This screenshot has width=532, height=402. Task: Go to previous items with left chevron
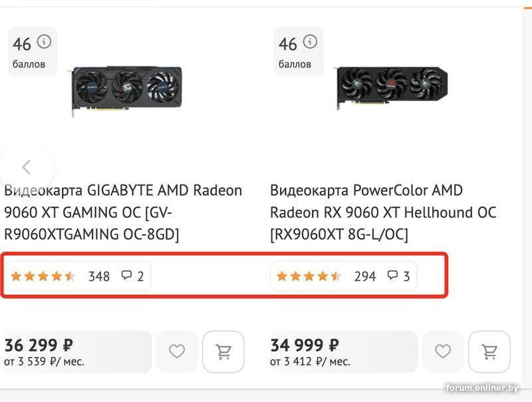point(27,167)
